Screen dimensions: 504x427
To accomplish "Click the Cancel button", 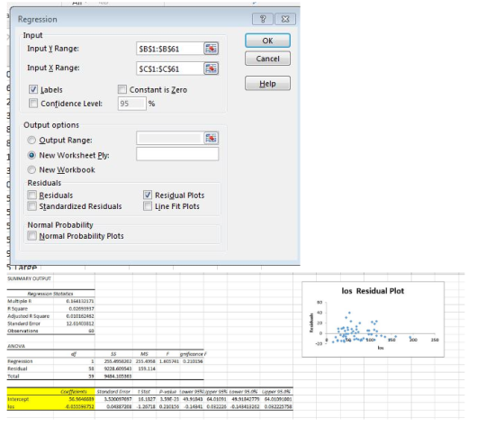I will click(267, 59).
